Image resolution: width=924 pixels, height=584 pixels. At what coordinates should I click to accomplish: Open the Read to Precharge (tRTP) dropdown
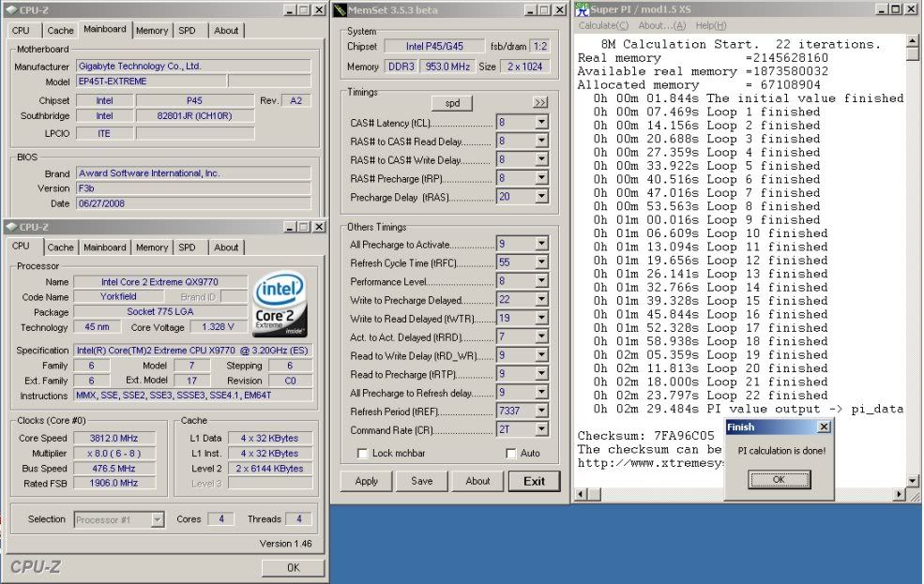[541, 374]
